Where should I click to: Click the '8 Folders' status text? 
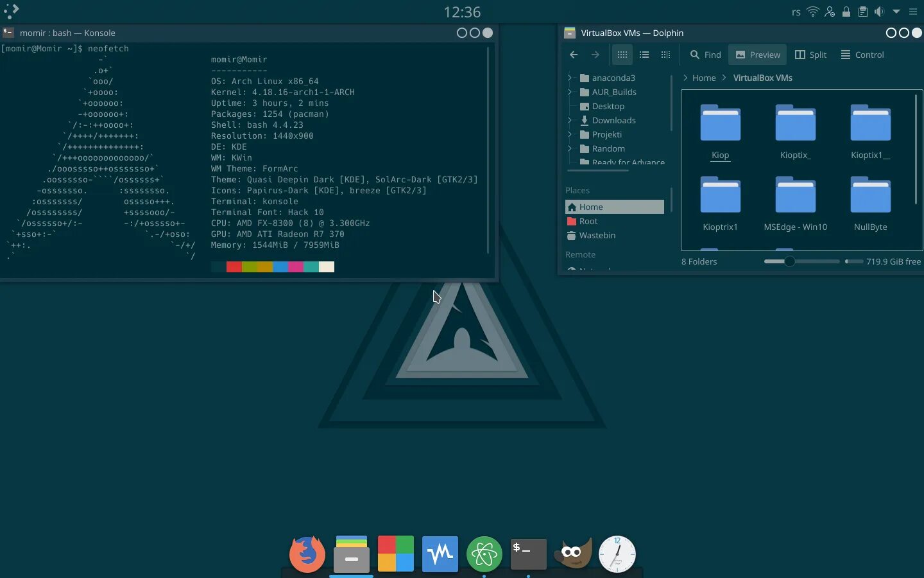pos(699,261)
